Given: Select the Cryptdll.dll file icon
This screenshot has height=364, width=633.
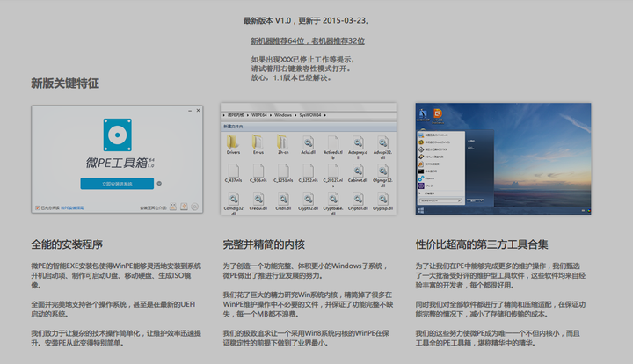Looking at the screenshot, I should [358, 199].
